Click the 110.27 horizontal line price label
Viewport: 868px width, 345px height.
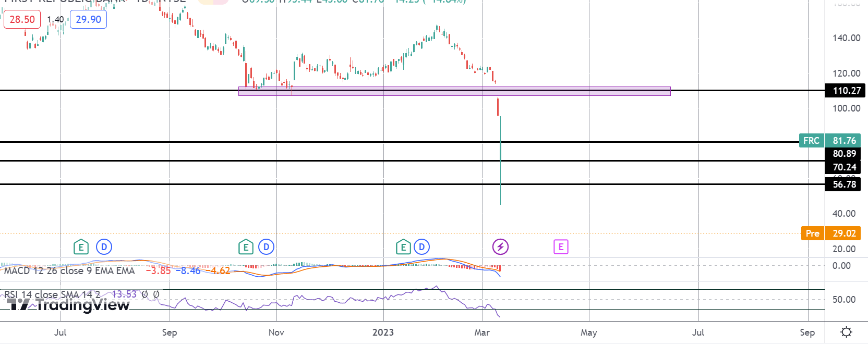tap(845, 90)
